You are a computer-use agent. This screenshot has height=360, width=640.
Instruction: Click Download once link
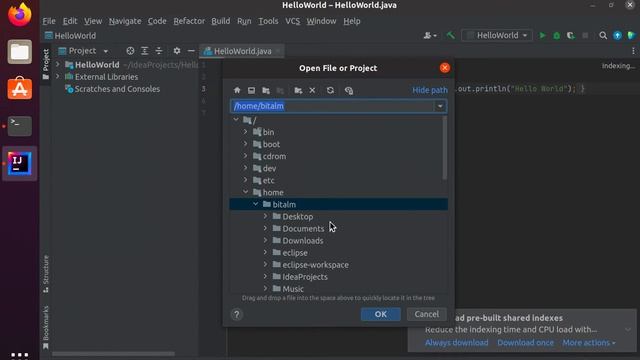[525, 343]
